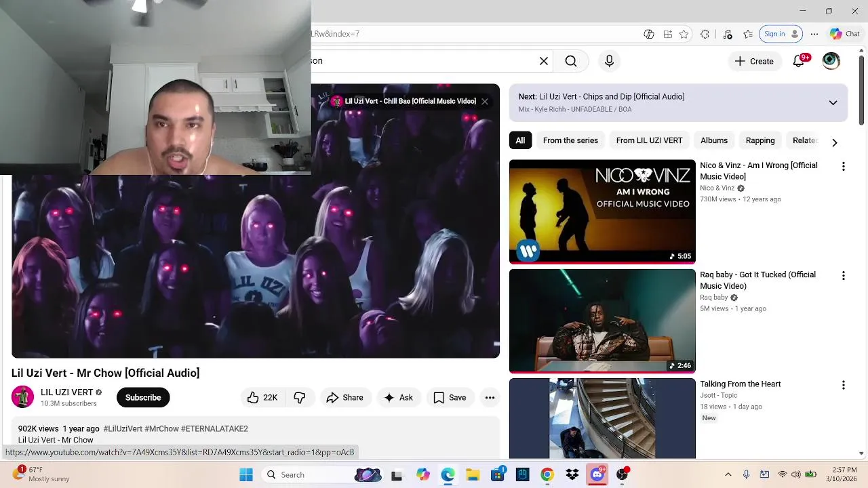The width and height of the screenshot is (868, 488).
Task: Click the page scrollbar down arrow
Action: [862, 453]
